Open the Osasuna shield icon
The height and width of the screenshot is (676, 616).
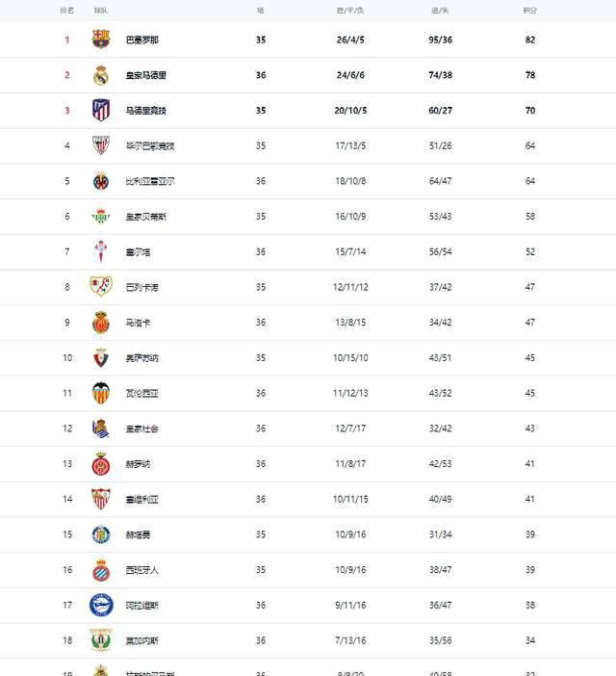[x=101, y=358]
